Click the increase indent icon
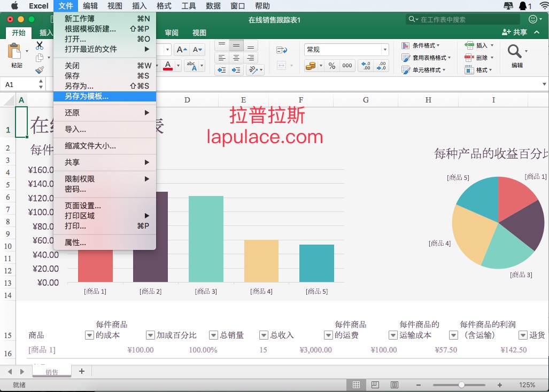Image resolution: width=549 pixels, height=392 pixels. (237, 70)
